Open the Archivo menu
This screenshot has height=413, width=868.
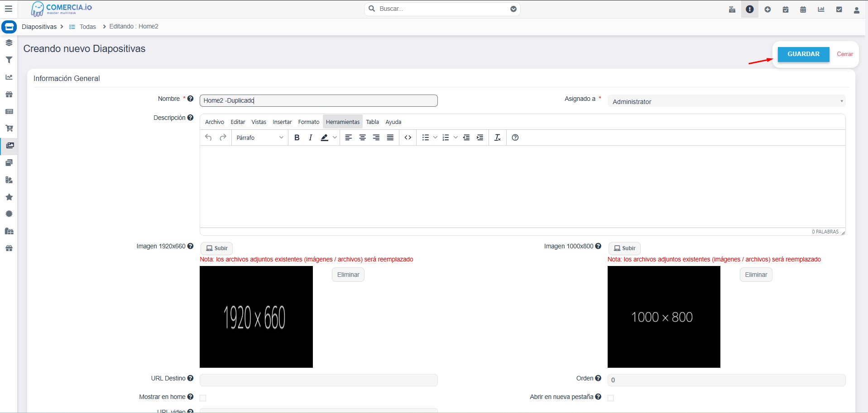pos(215,122)
